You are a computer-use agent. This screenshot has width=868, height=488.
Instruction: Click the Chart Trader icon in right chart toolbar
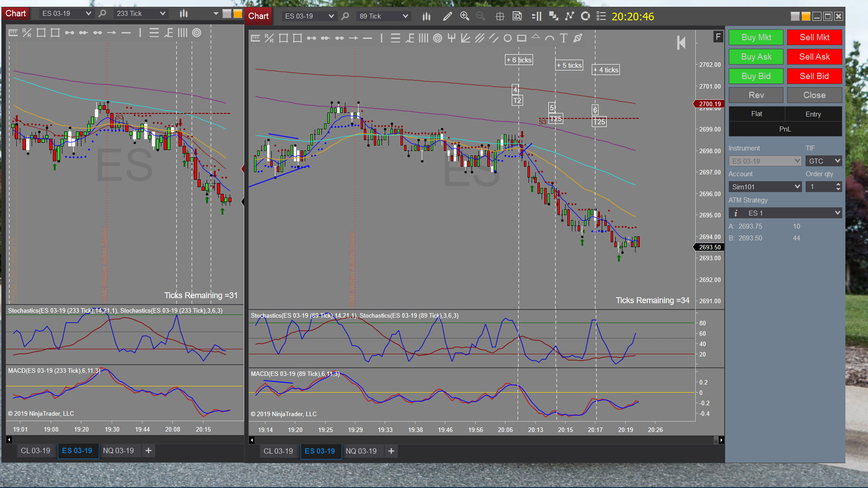[x=537, y=16]
